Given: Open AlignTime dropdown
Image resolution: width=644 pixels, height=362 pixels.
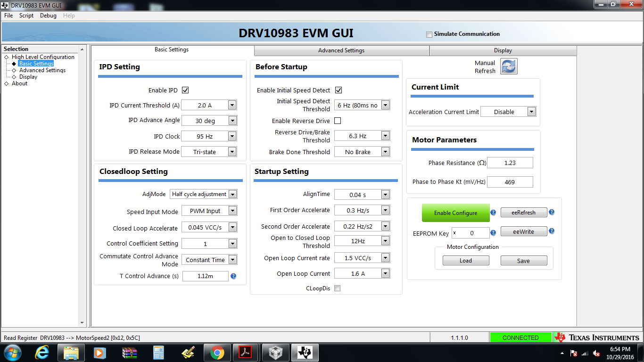Looking at the screenshot, I should (x=385, y=194).
